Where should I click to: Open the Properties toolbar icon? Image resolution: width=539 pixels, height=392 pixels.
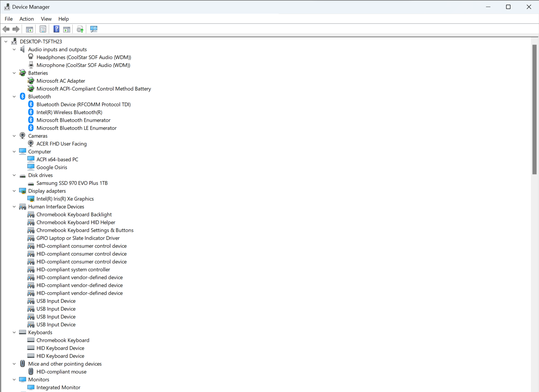click(x=43, y=29)
